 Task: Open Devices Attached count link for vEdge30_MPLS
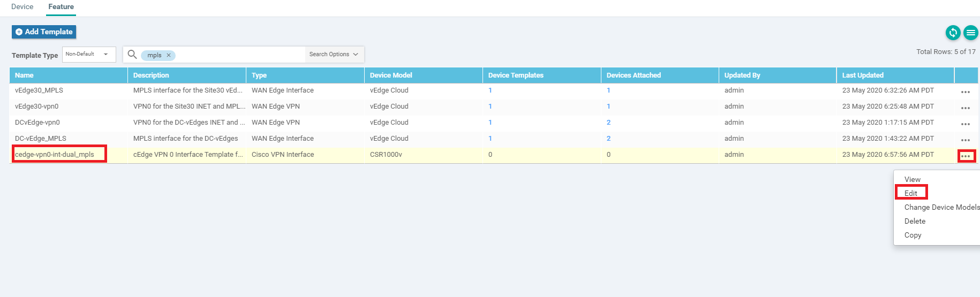(608, 90)
